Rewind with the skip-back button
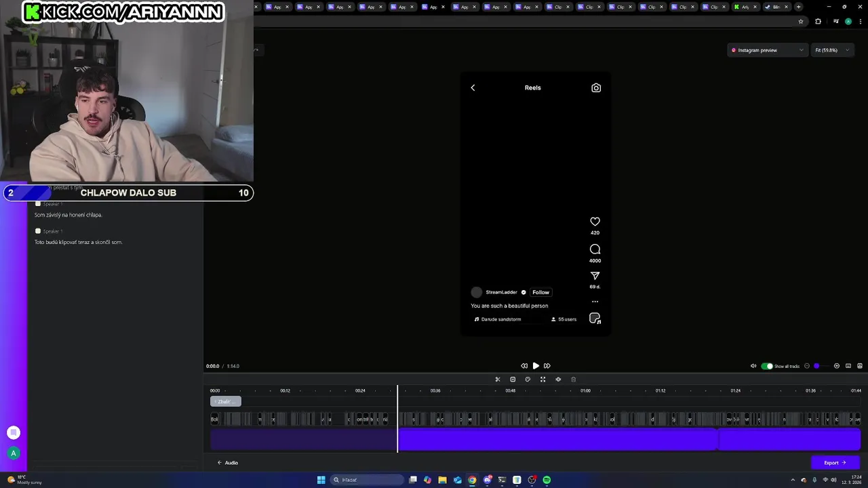This screenshot has height=488, width=868. pyautogui.click(x=524, y=366)
